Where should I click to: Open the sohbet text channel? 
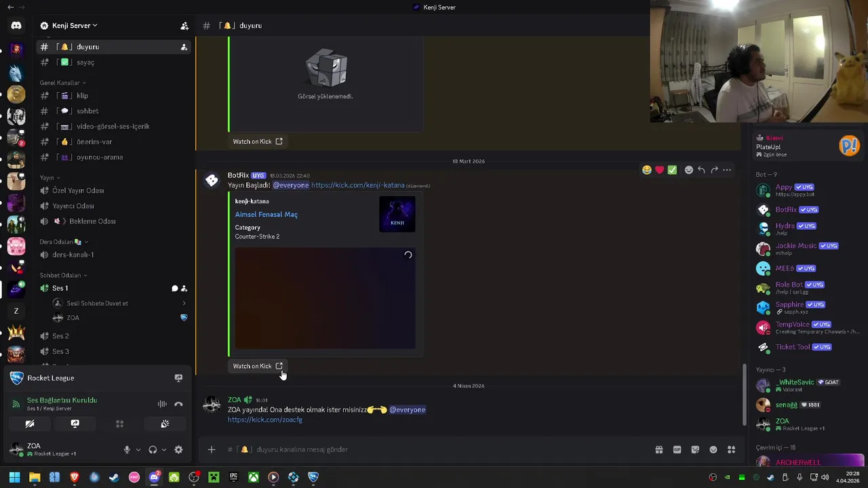click(114, 111)
